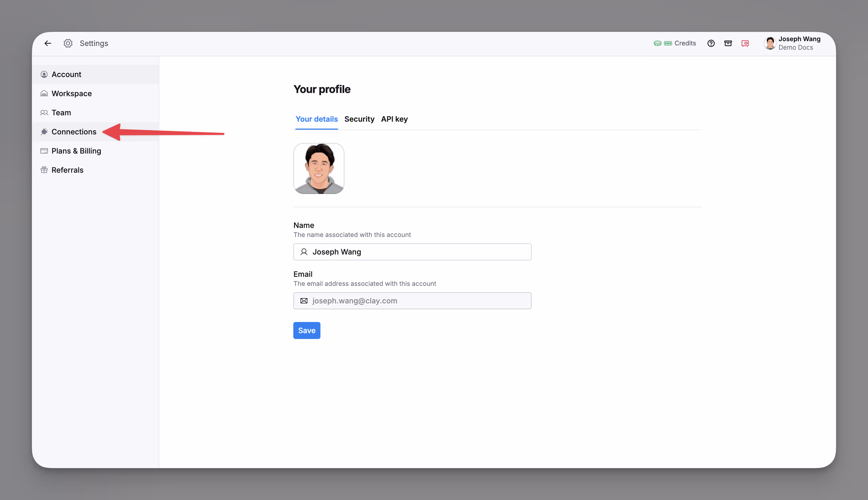The height and width of the screenshot is (500, 868).
Task: Click the Team people icon
Action: (44, 113)
